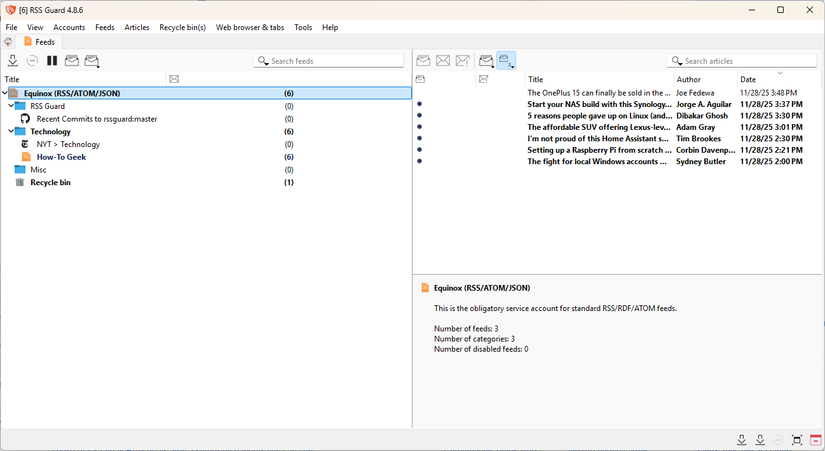
Task: Click the RSS Guard blue folder icon
Action: coord(20,106)
